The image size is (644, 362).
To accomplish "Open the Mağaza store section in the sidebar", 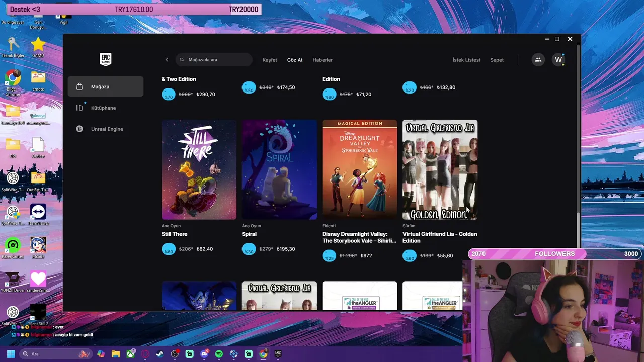I will pyautogui.click(x=106, y=86).
